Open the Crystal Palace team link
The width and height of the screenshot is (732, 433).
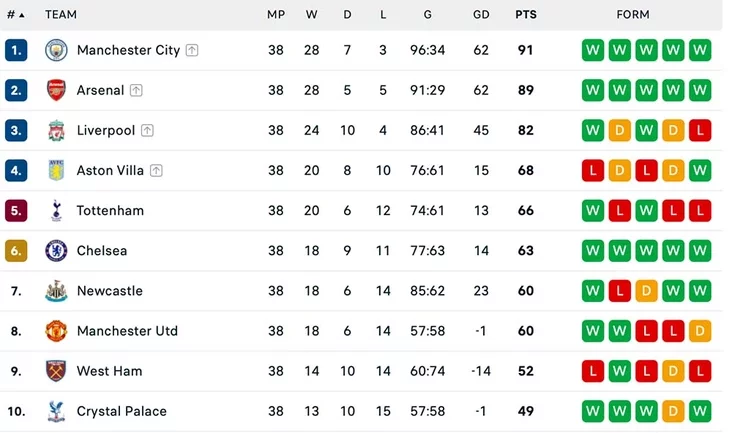[121, 411]
